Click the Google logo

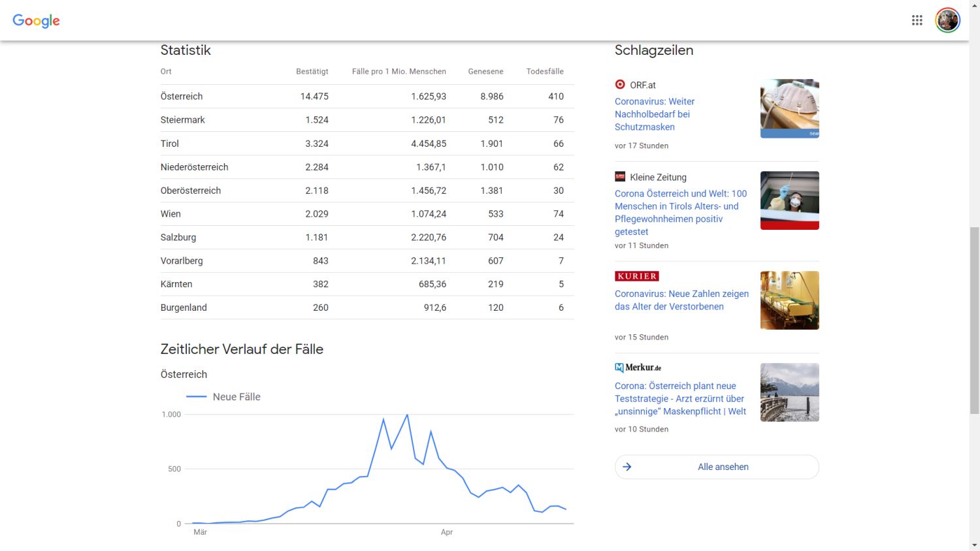point(36,20)
